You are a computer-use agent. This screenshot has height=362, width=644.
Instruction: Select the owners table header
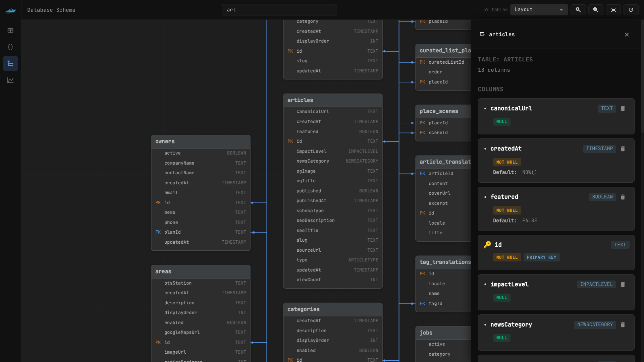point(201,142)
